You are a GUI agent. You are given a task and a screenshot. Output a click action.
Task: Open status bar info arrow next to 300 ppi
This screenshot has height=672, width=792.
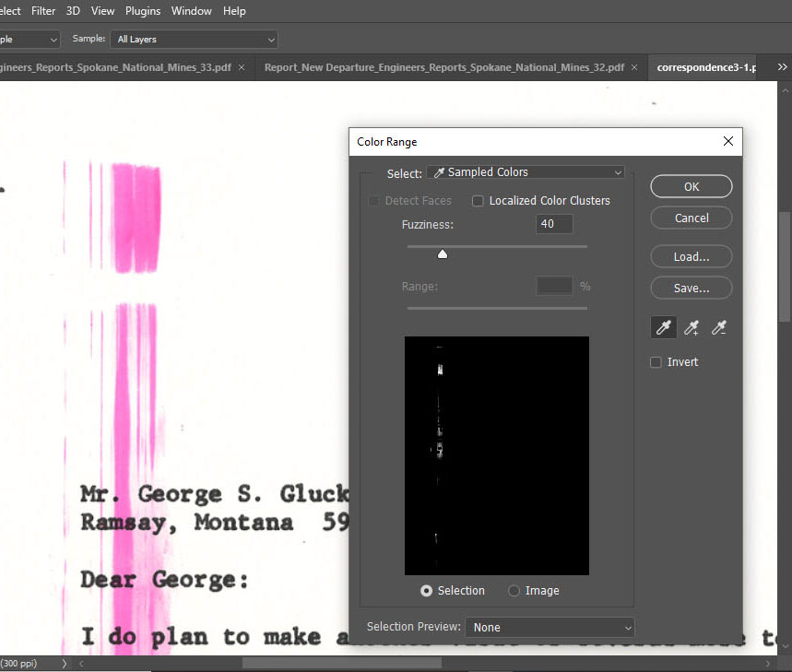pos(65,663)
